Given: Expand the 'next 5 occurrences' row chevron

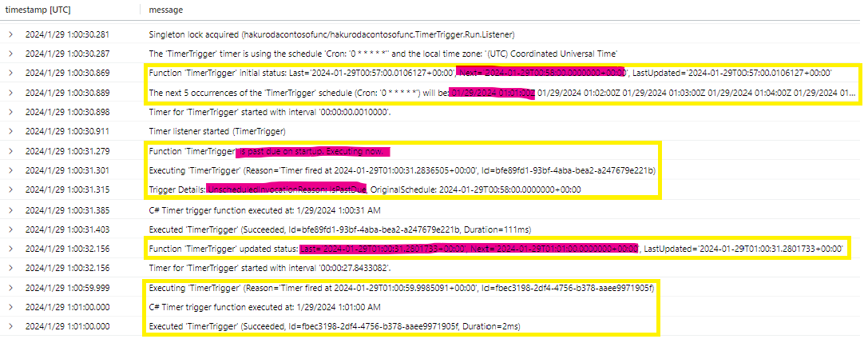Looking at the screenshot, I should pyautogui.click(x=10, y=93).
